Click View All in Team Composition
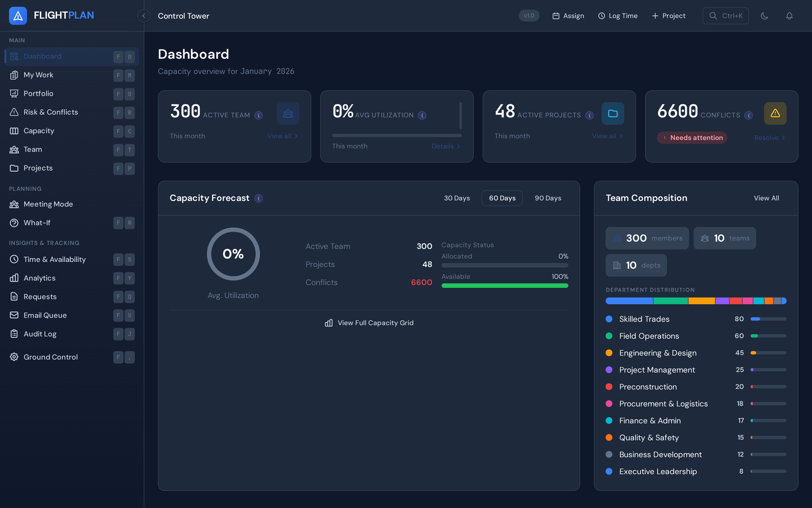 766,198
